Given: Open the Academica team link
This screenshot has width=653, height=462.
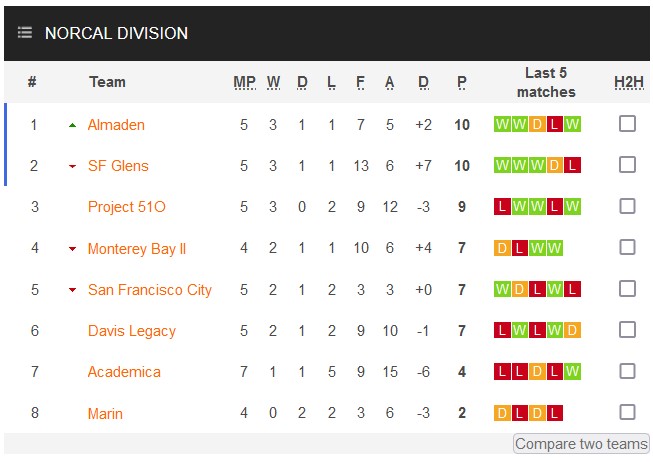Looking at the screenshot, I should [x=124, y=372].
